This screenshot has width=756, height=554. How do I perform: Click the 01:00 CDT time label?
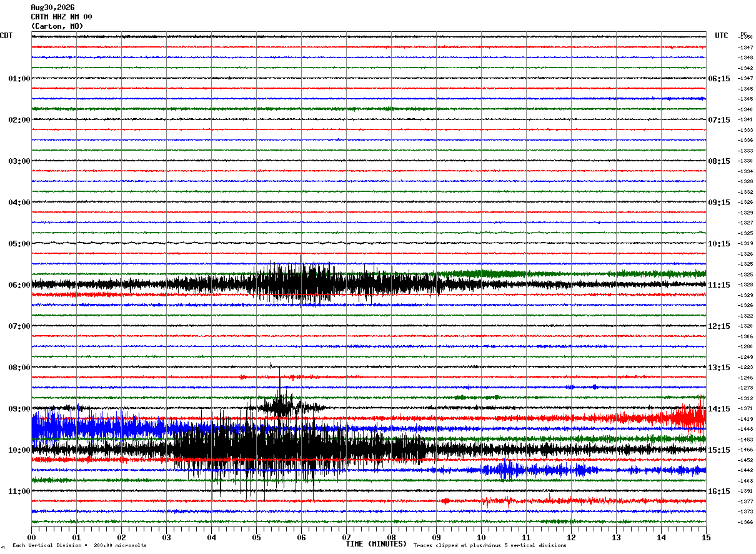click(19, 79)
